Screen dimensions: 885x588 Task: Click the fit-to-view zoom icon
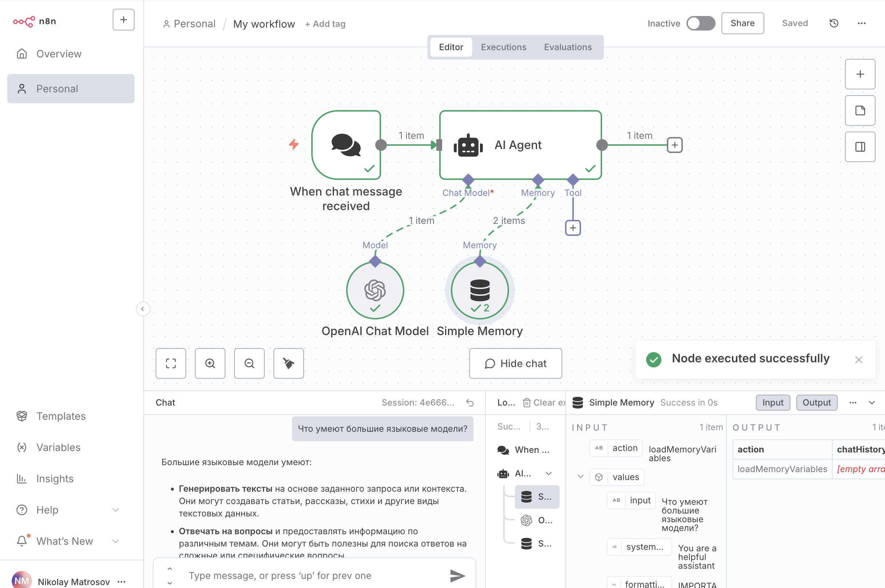point(171,363)
